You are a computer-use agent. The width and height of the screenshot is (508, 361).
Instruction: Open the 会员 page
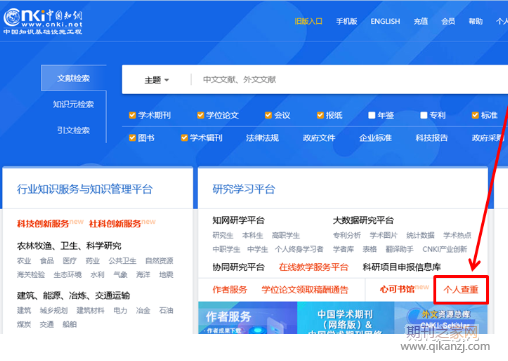(448, 21)
